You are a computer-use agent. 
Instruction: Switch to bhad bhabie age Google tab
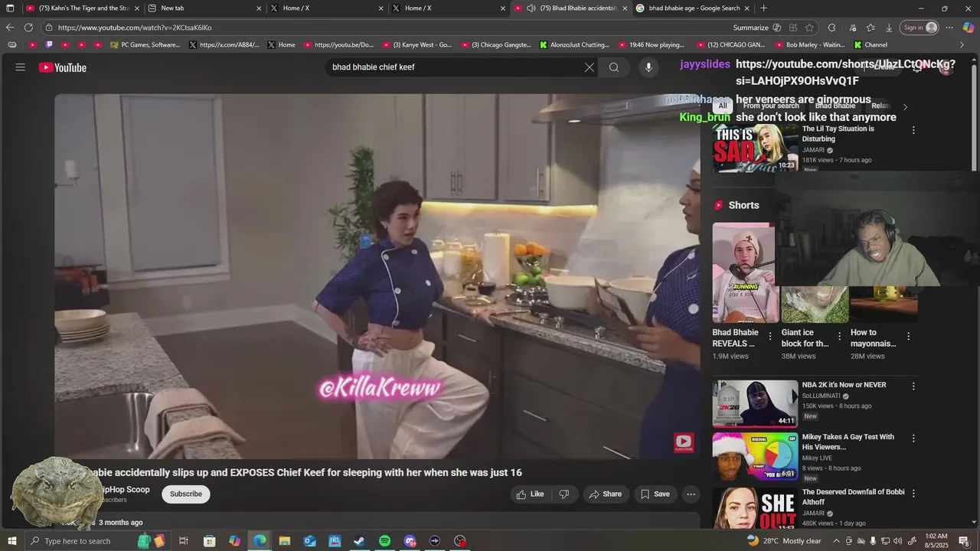pos(694,8)
